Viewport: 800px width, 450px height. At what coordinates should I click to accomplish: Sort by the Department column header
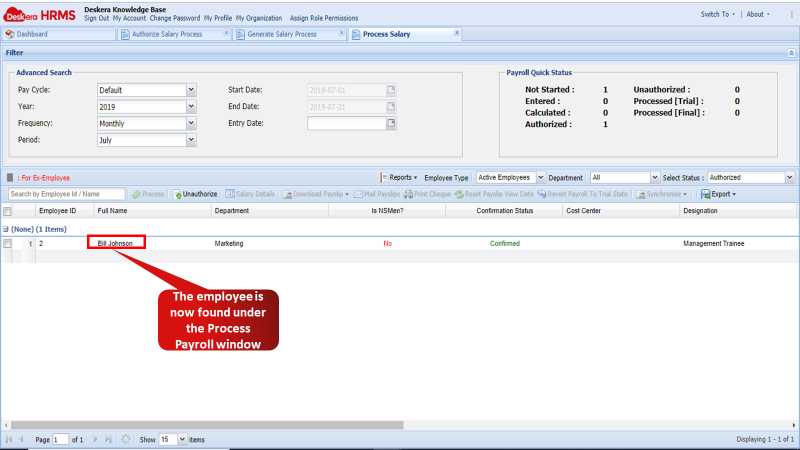pyautogui.click(x=270, y=211)
